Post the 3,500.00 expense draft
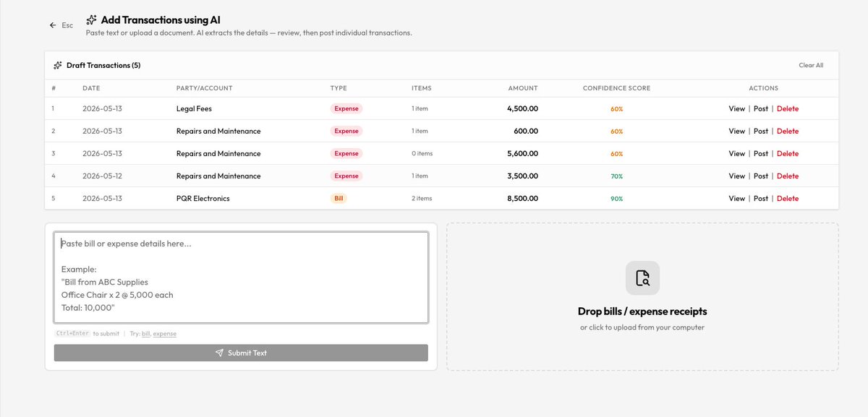The width and height of the screenshot is (868, 417). tap(761, 176)
